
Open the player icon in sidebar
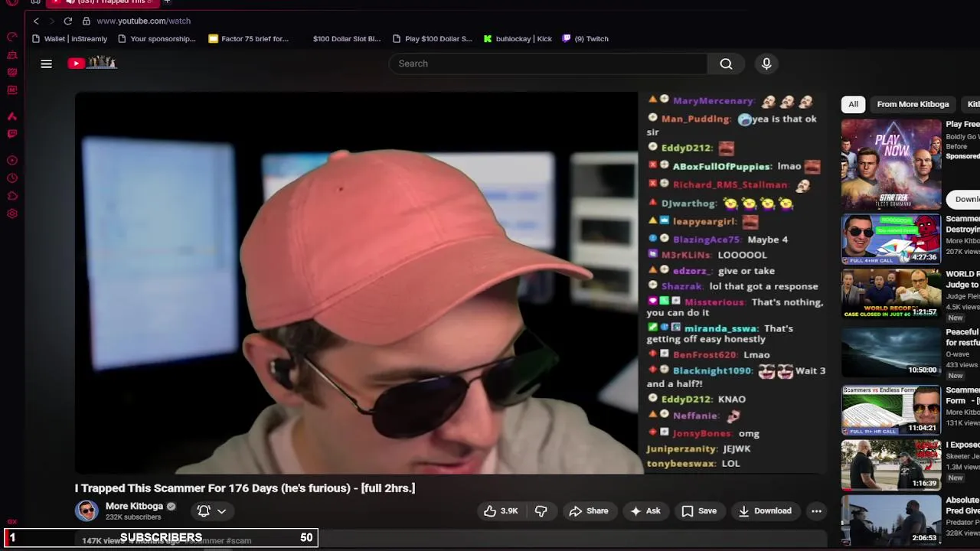(12, 161)
